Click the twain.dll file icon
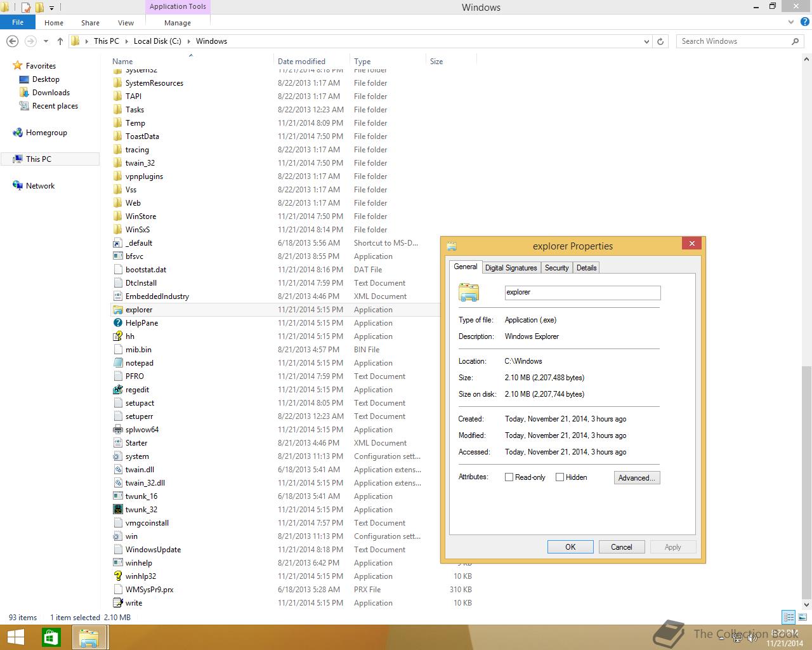The width and height of the screenshot is (812, 650). tap(117, 470)
